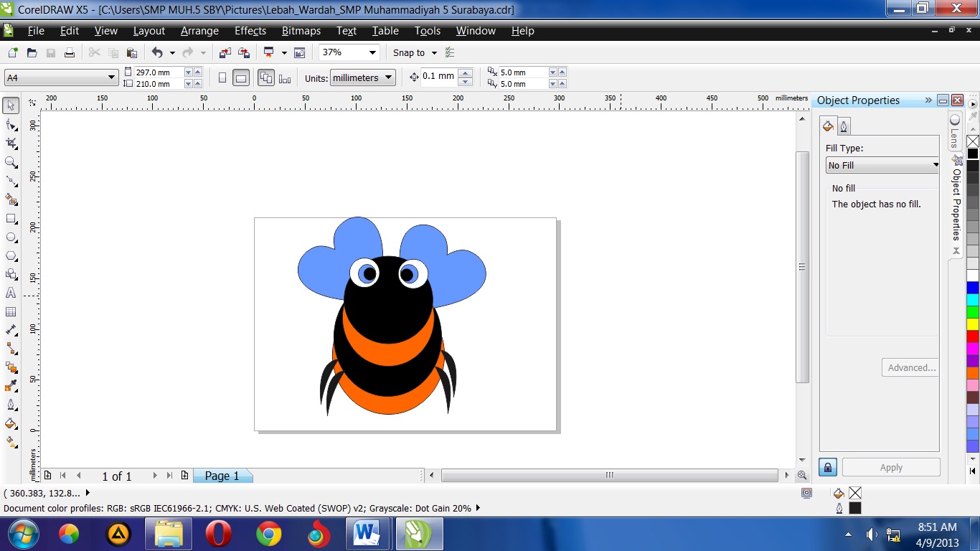Select the Parallel Dimension tool
The image size is (980, 551).
[11, 330]
